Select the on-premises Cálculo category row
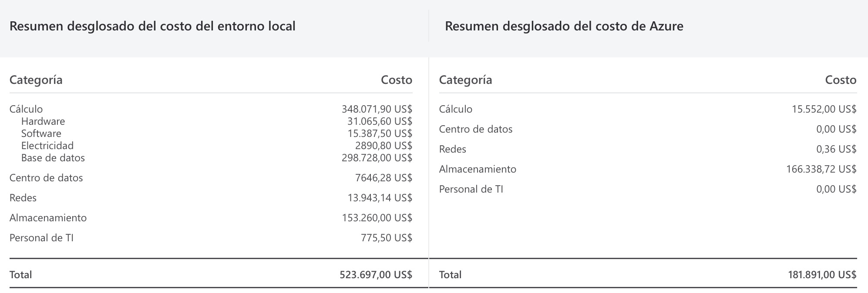The image size is (868, 293). pyautogui.click(x=211, y=109)
